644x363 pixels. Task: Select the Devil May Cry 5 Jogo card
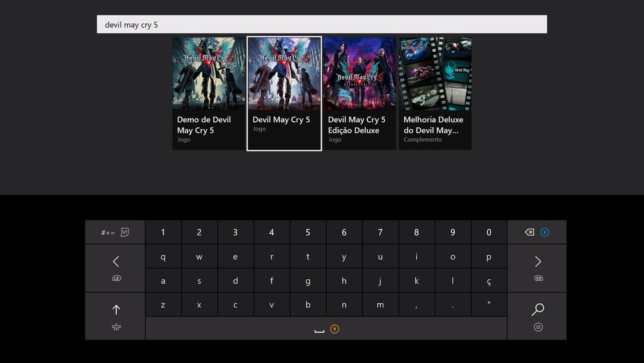tap(284, 93)
